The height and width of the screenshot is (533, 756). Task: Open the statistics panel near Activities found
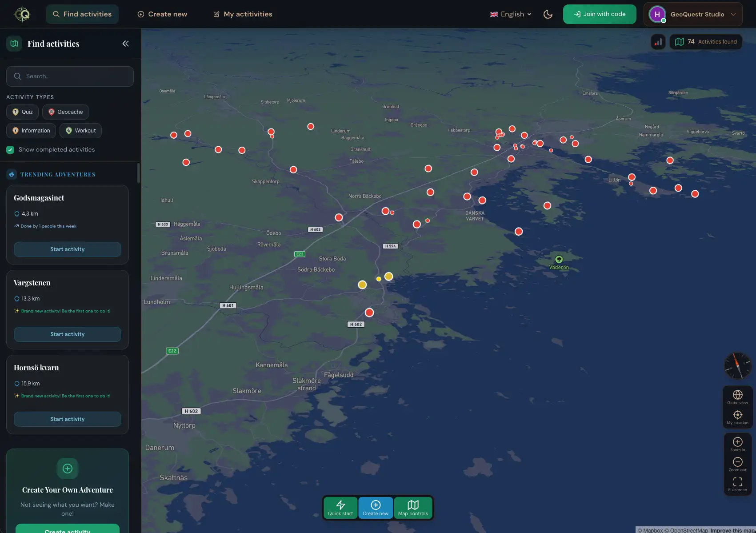658,41
